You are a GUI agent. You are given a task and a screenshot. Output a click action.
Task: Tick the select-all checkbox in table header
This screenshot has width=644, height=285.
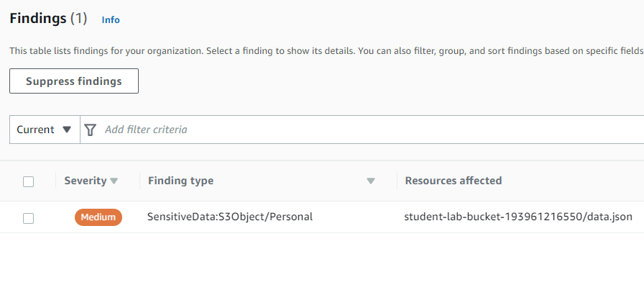coord(28,181)
